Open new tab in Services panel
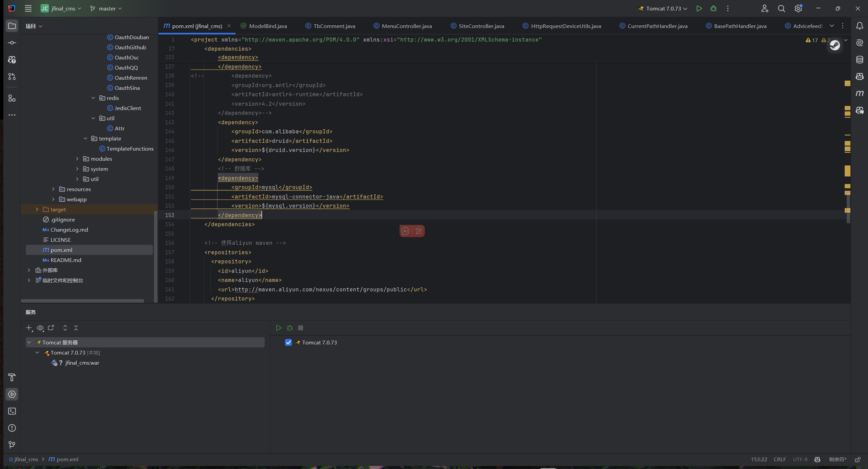Screen dimensions: 868x469 click(x=51, y=328)
